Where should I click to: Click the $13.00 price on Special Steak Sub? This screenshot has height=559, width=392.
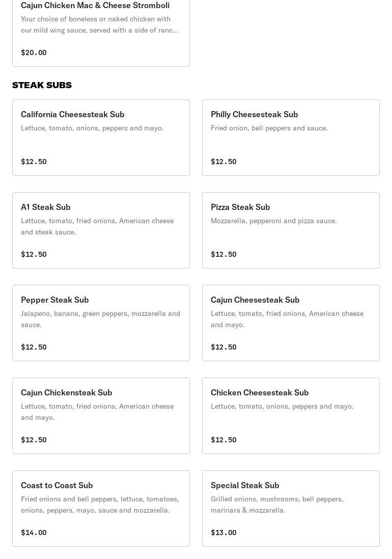[x=223, y=533]
